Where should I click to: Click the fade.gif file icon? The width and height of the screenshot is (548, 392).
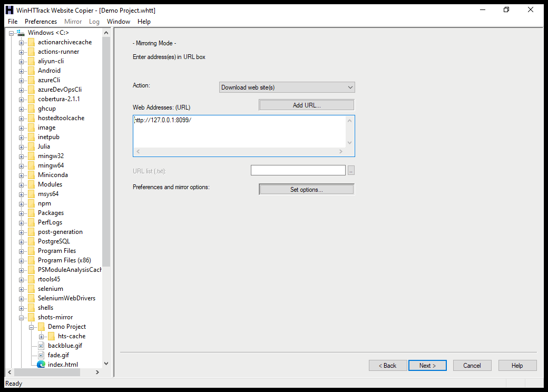[41, 355]
